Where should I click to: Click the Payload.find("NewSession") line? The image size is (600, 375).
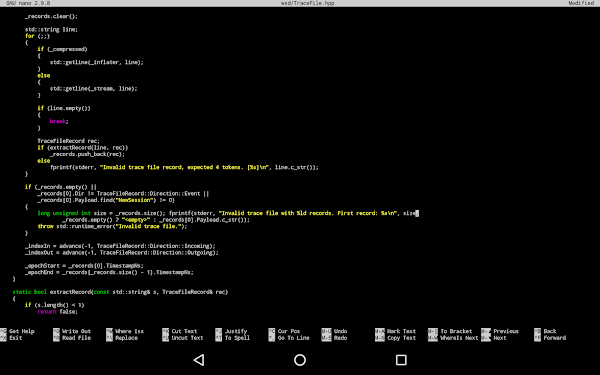click(106, 200)
